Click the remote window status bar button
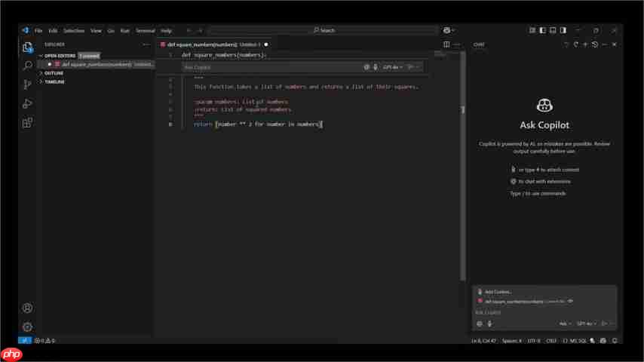The width and height of the screenshot is (644, 362). click(x=25, y=340)
